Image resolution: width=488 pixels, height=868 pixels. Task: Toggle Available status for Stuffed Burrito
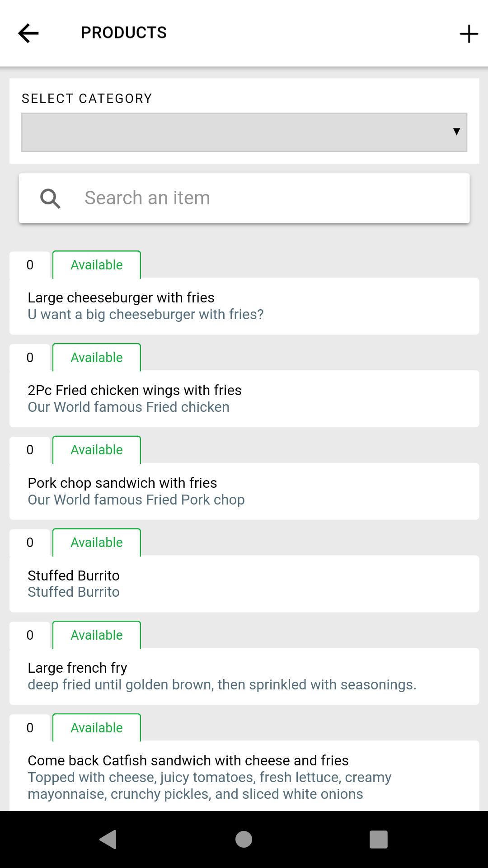(x=97, y=542)
